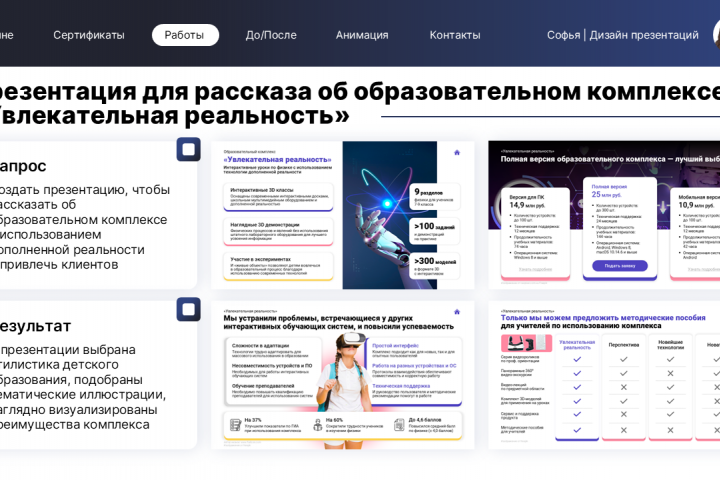The height and width of the screenshot is (480, 720).
Task: Click the «9 разделов» stat card
Action: [434, 197]
